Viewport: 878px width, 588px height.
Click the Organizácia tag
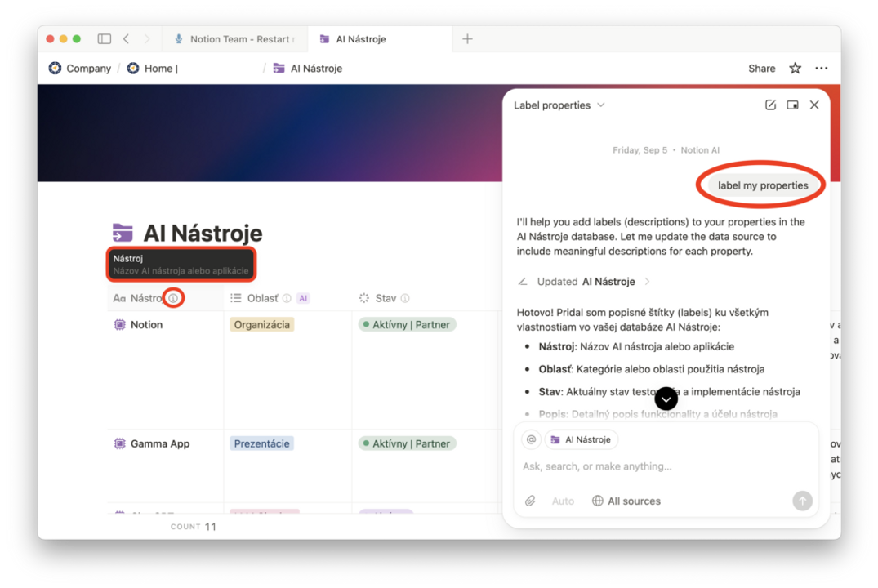261,325
